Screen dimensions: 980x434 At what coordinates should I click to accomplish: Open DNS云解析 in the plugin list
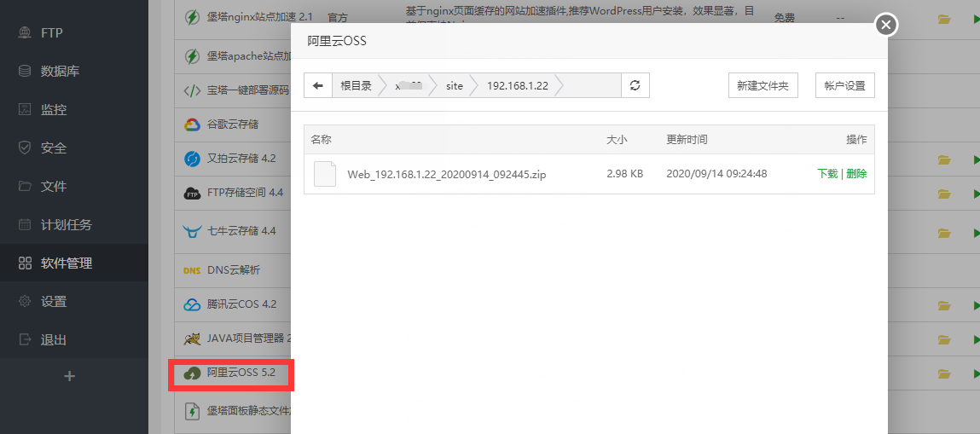233,270
